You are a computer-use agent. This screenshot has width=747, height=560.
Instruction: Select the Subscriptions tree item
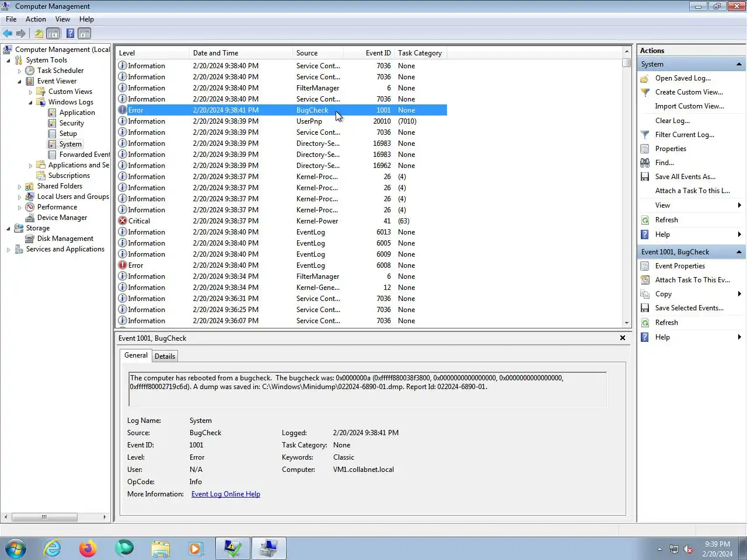click(69, 176)
